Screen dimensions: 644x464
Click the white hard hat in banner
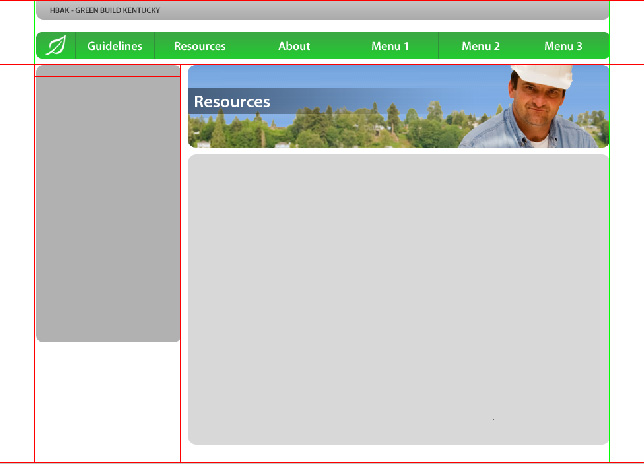click(542, 76)
